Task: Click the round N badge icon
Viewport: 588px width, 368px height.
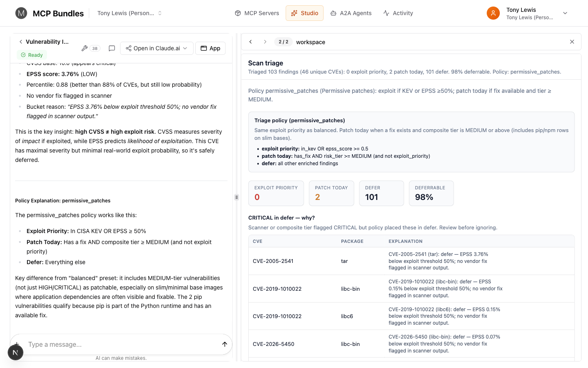Action: 16,352
